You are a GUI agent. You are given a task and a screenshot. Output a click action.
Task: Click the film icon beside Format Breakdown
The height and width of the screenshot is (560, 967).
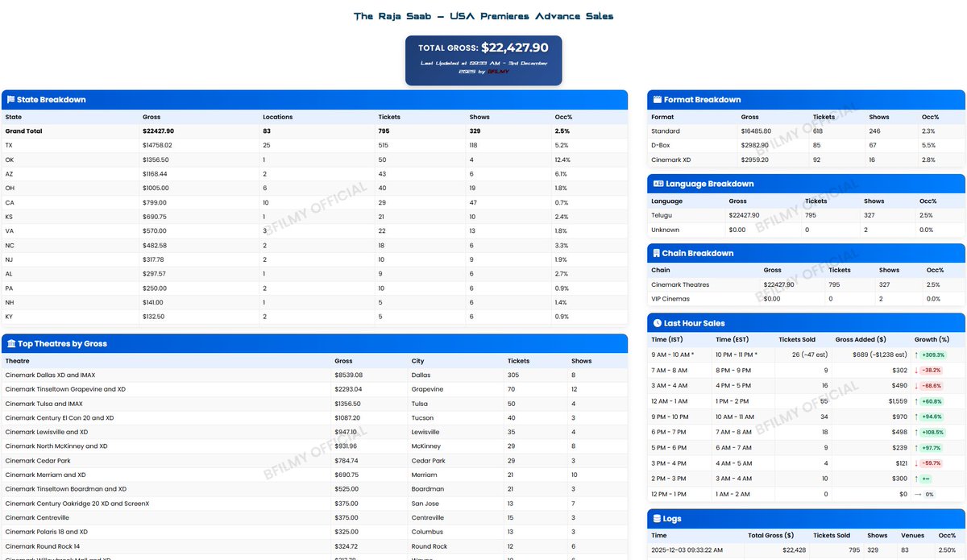click(657, 100)
